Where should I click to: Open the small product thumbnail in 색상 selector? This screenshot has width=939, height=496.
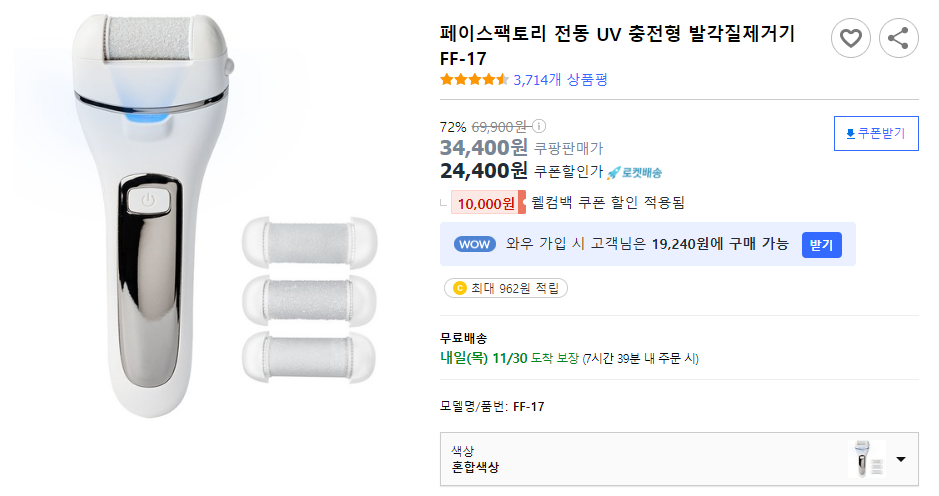(x=866, y=460)
